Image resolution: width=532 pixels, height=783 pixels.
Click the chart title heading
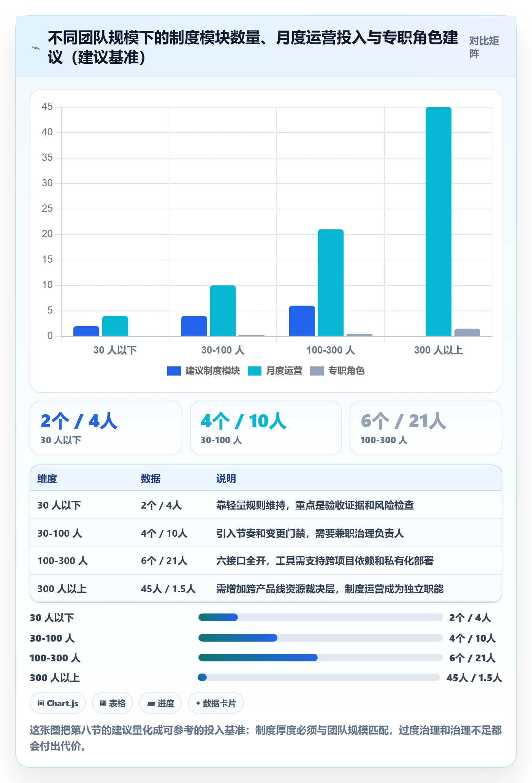click(x=253, y=48)
